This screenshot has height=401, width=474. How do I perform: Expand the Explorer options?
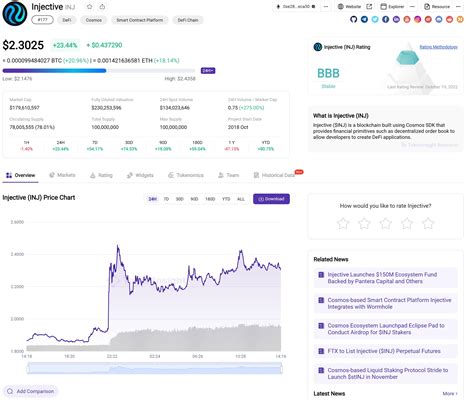pyautogui.click(x=412, y=7)
